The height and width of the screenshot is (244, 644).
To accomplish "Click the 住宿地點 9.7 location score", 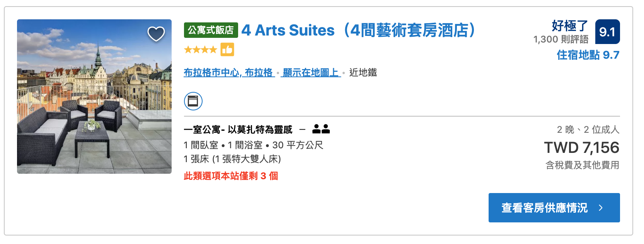I will (x=588, y=55).
